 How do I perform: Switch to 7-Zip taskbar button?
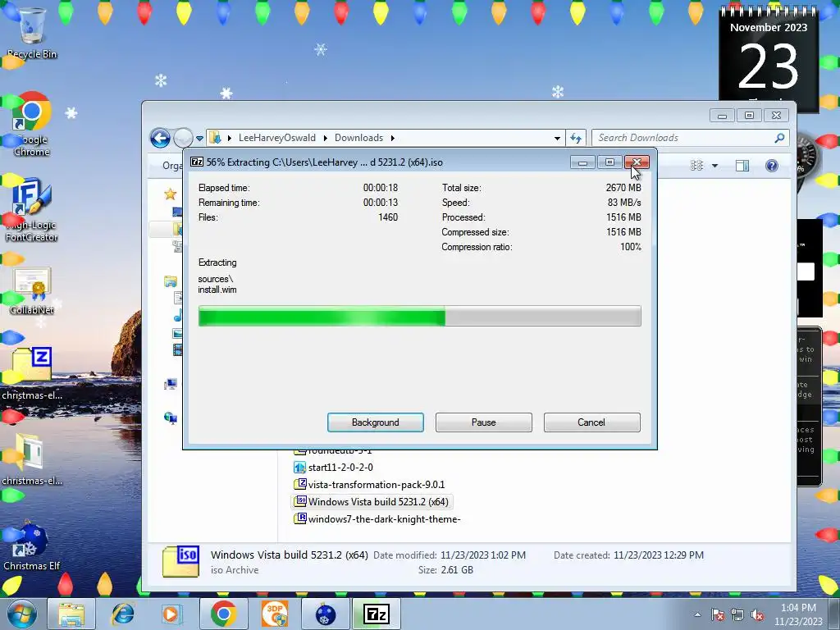(x=376, y=614)
